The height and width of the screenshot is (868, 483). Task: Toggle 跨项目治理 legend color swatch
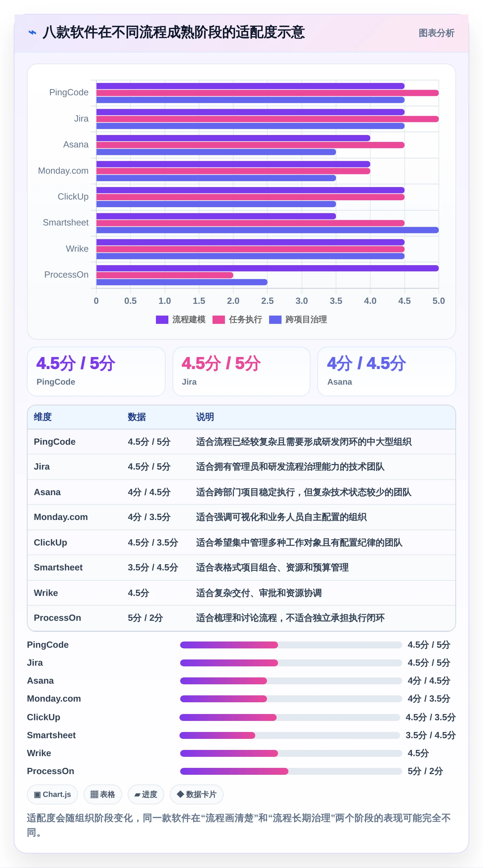coord(275,320)
